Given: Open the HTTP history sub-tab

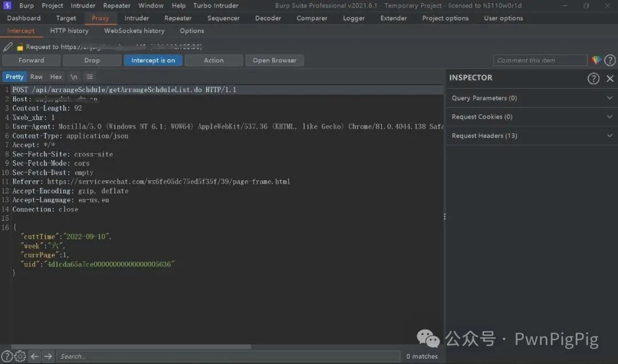Looking at the screenshot, I should click(69, 31).
